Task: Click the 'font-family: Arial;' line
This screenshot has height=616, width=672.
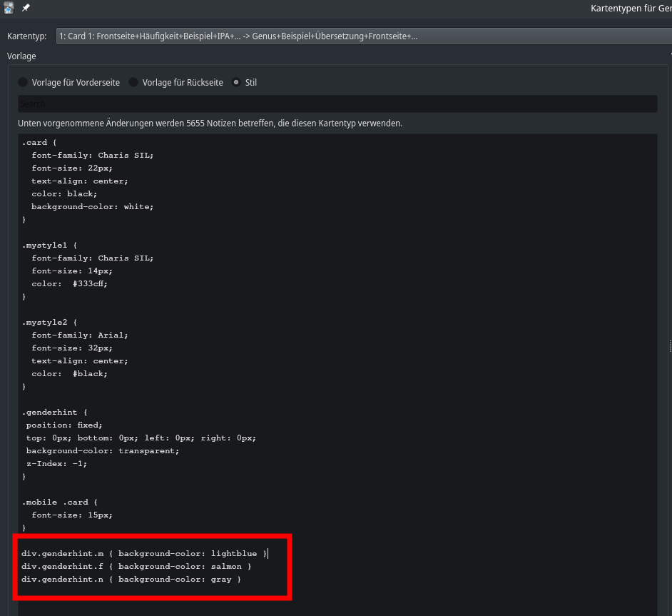Action: pyautogui.click(x=80, y=335)
